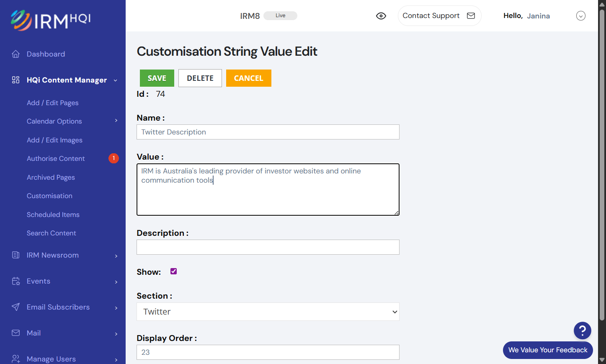606x364 pixels.
Task: Click the Value textarea resize handle
Action: (396, 213)
